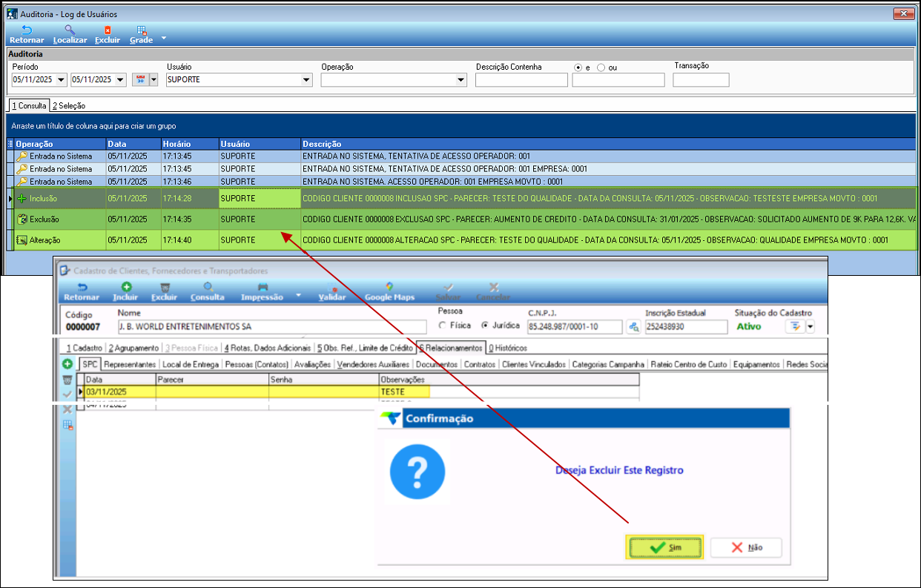Click the CNPJ lookup icon
This screenshot has width=921, height=588.
tap(633, 327)
